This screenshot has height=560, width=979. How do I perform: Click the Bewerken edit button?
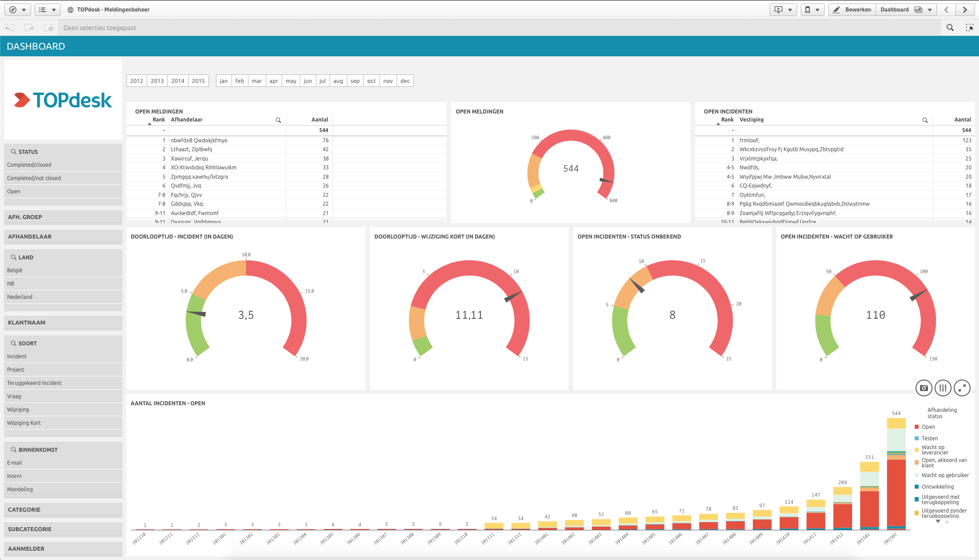(852, 10)
